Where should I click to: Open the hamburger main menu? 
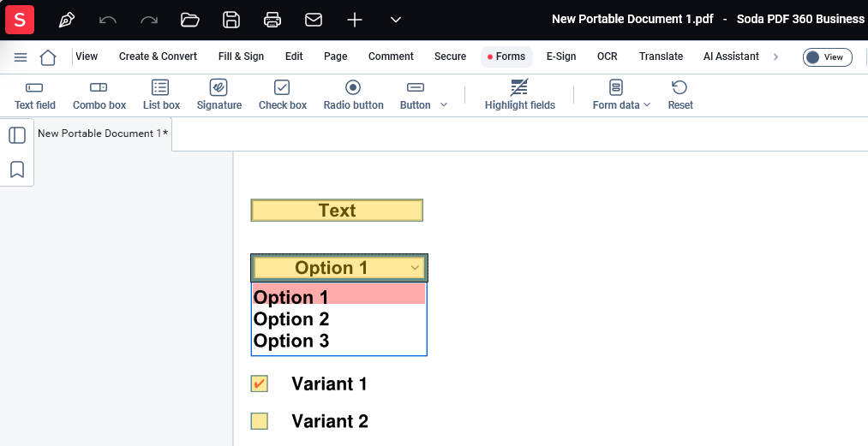coord(21,57)
